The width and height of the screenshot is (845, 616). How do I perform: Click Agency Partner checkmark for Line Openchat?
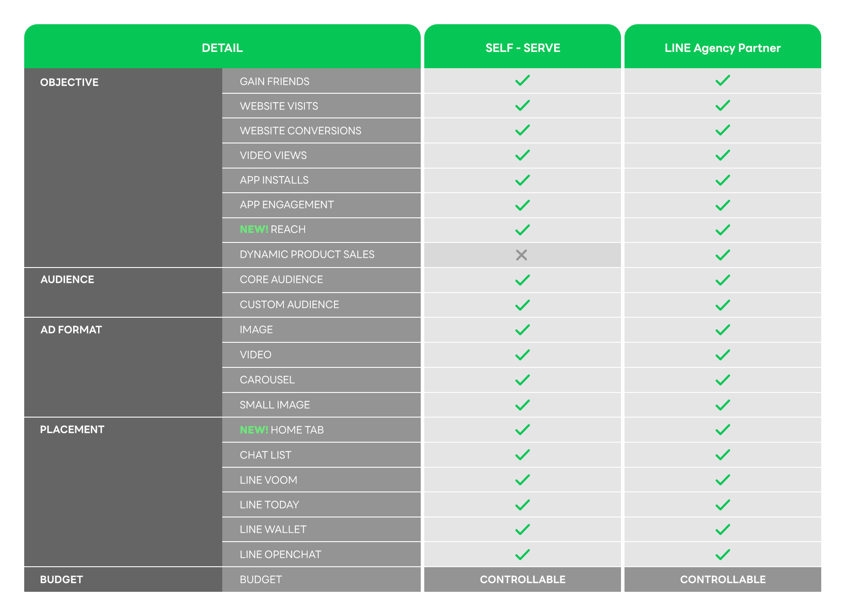pyautogui.click(x=723, y=554)
